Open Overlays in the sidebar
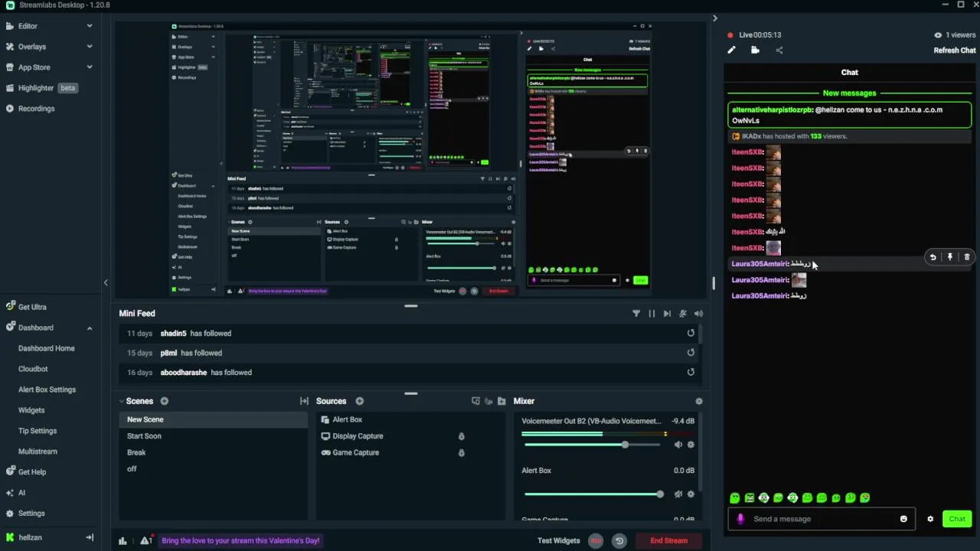This screenshot has width=980, height=551. pos(32,47)
